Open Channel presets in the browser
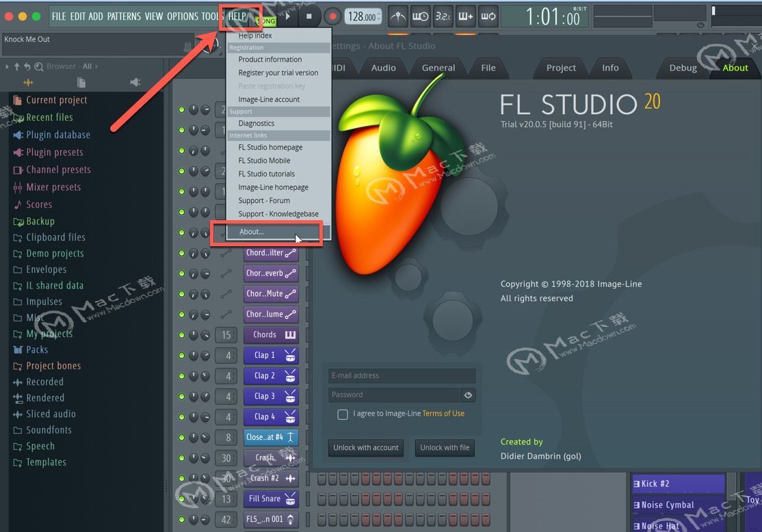This screenshot has width=762, height=532. tap(52, 170)
